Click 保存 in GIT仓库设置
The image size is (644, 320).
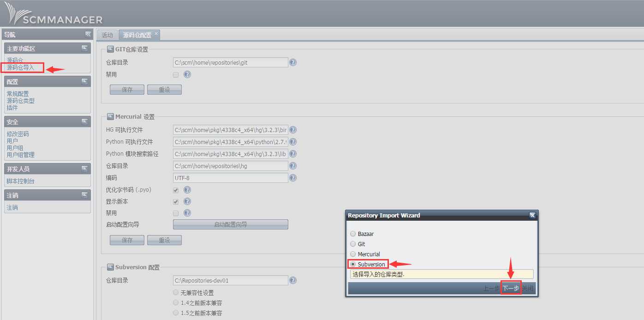click(x=127, y=90)
